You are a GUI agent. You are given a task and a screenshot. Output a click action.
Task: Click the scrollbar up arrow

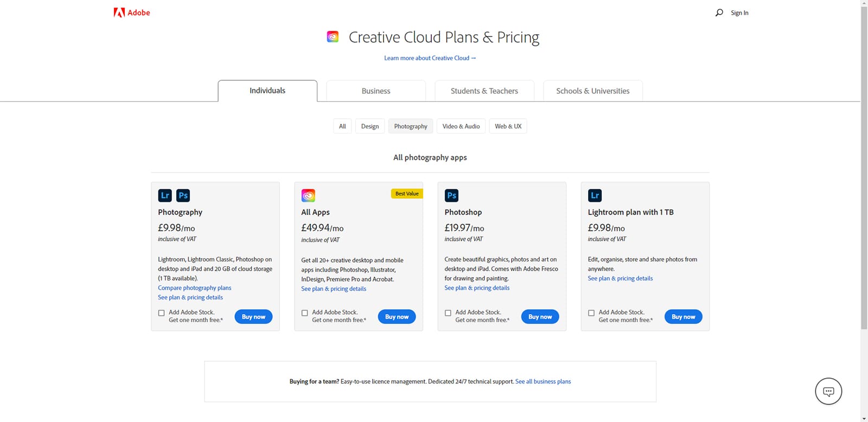click(864, 3)
